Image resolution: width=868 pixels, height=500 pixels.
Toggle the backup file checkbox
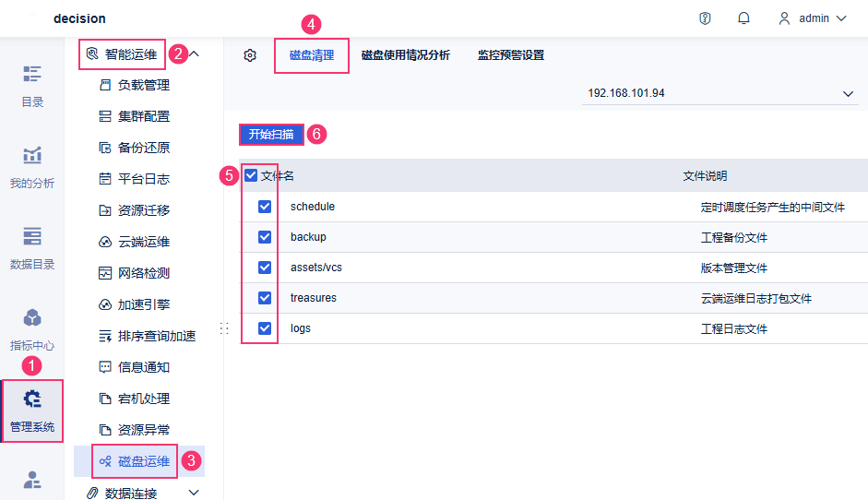265,237
